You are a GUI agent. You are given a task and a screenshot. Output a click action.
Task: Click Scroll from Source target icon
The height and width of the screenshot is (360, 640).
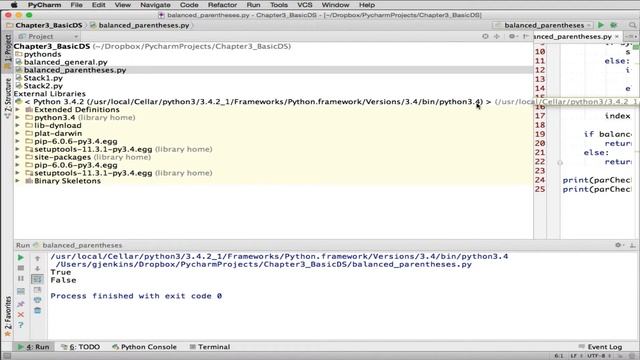point(485,36)
